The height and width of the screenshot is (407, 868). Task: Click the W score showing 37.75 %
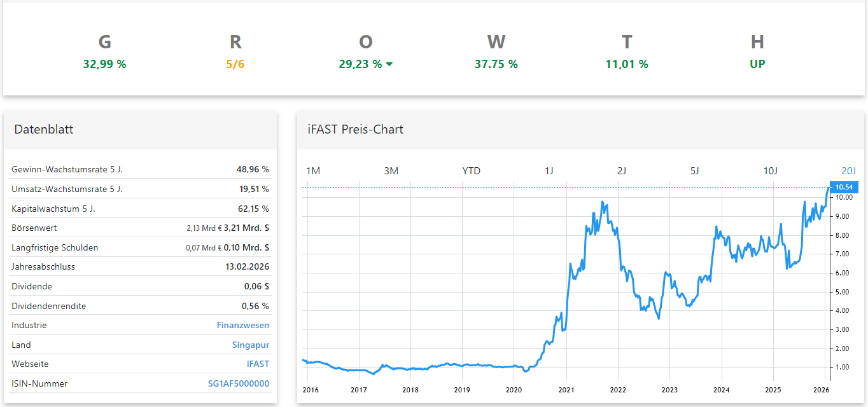(x=496, y=64)
